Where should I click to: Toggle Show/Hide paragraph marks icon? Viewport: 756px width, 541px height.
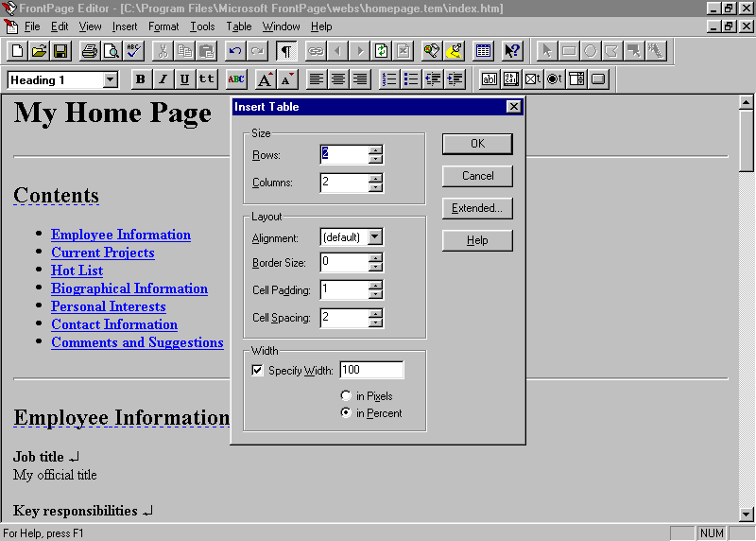coord(286,51)
